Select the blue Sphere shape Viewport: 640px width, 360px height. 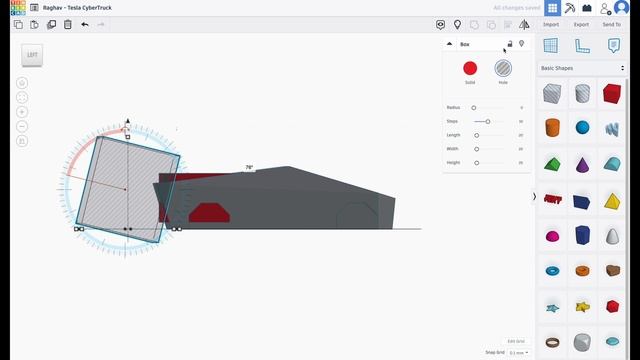(x=582, y=127)
